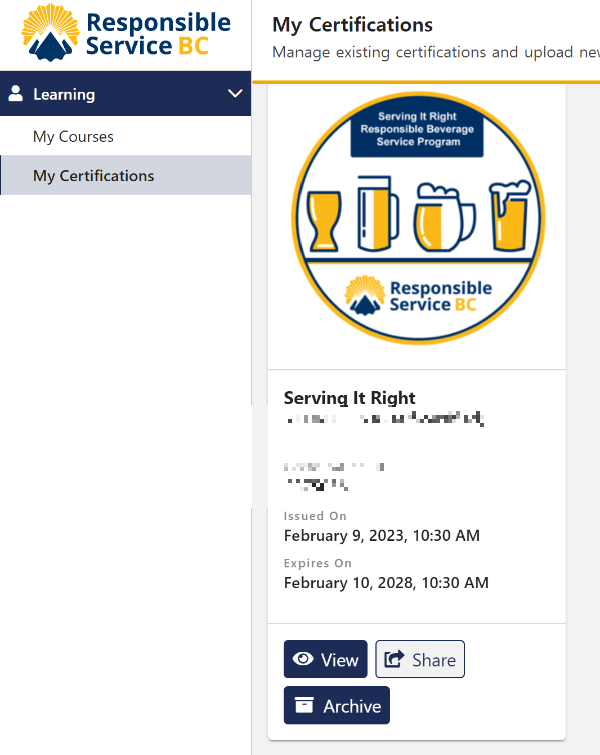Share the Serving It Right certificate

click(x=420, y=659)
